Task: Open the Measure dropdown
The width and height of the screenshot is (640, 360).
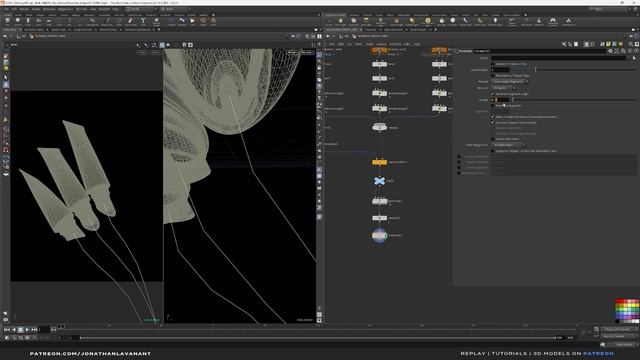Action: (x=503, y=87)
